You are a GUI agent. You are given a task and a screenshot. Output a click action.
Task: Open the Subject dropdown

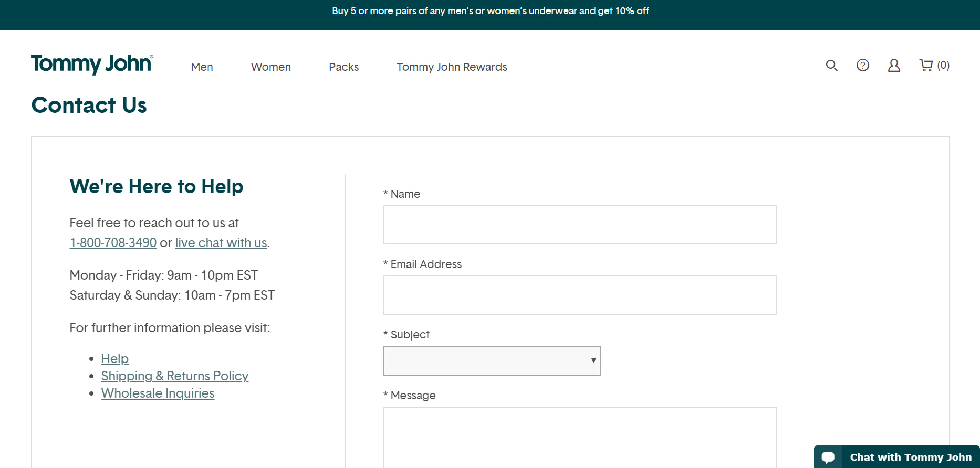492,360
